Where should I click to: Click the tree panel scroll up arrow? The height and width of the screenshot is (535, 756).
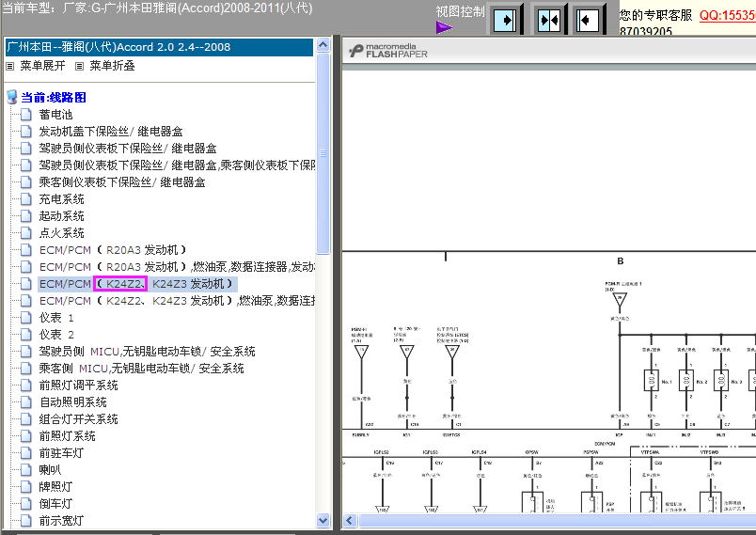point(323,45)
